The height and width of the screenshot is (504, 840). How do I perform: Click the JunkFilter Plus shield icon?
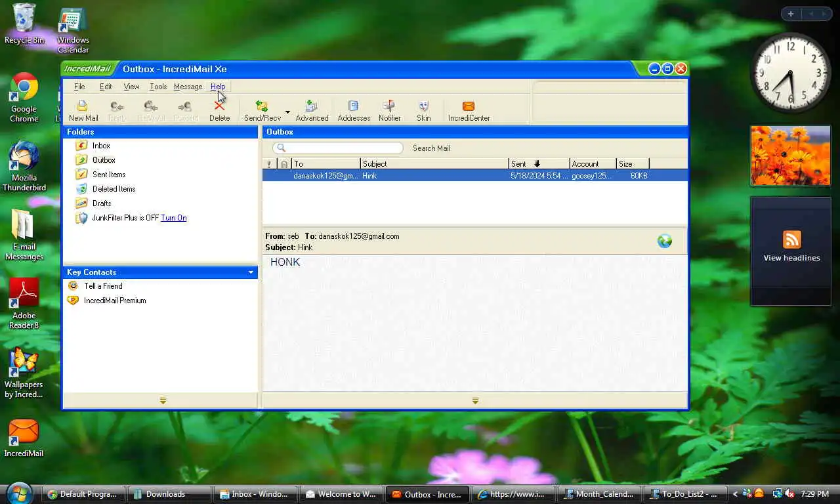81,218
